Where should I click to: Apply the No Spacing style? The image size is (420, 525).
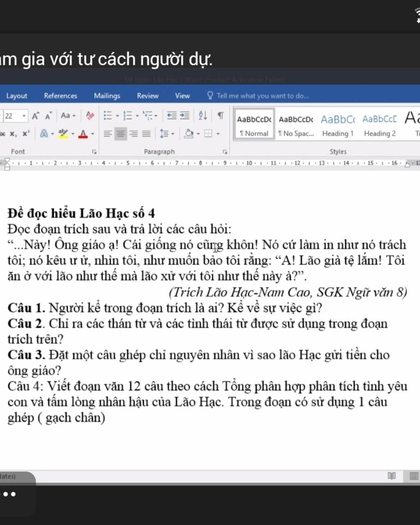[x=296, y=125]
